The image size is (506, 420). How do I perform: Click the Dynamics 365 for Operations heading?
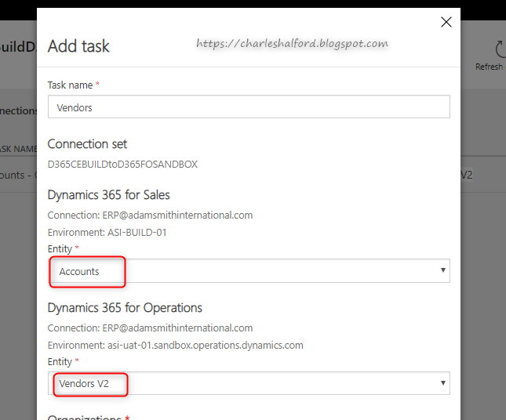(x=125, y=307)
